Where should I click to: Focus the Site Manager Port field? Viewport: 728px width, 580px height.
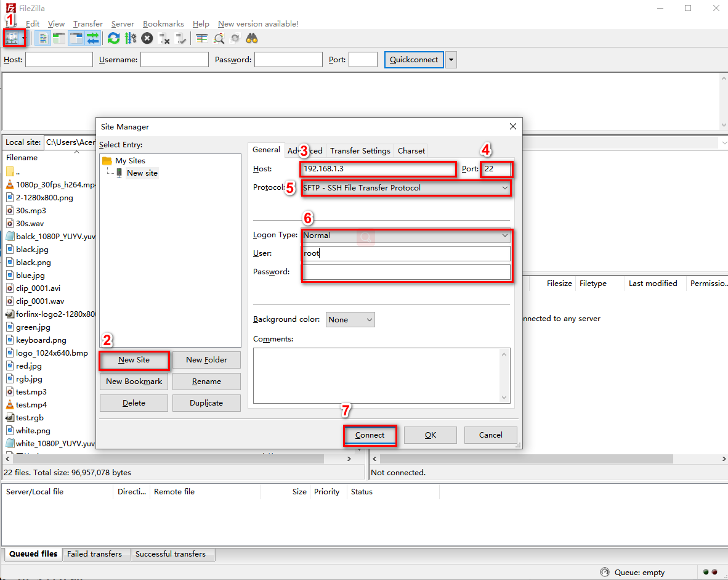[x=496, y=169]
